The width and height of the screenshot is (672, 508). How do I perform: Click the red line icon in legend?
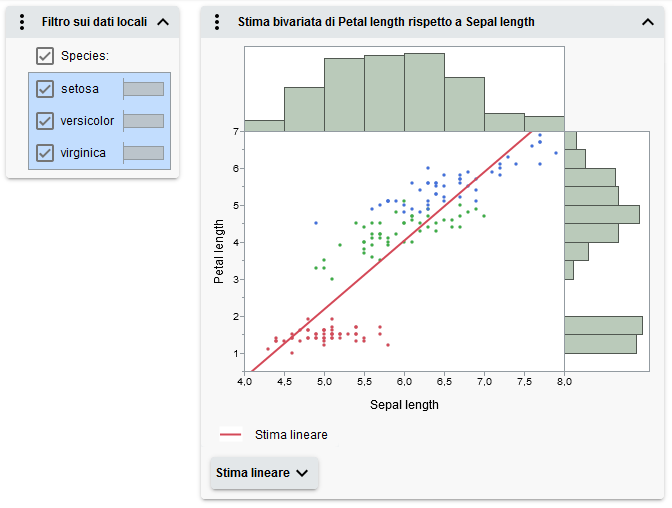[231, 435]
